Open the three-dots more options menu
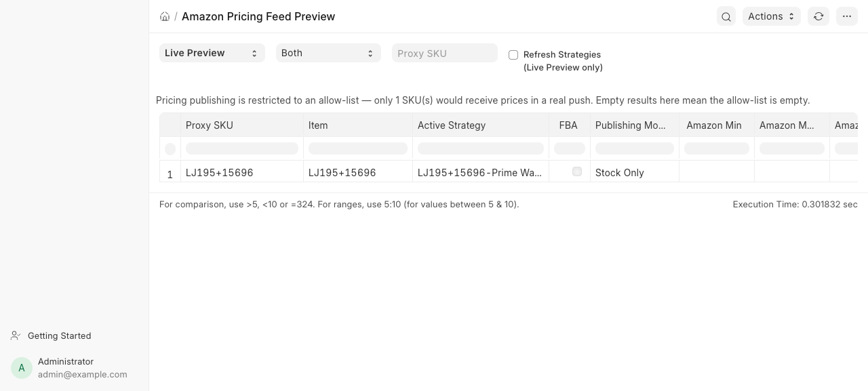The width and height of the screenshot is (868, 391). [x=847, y=16]
